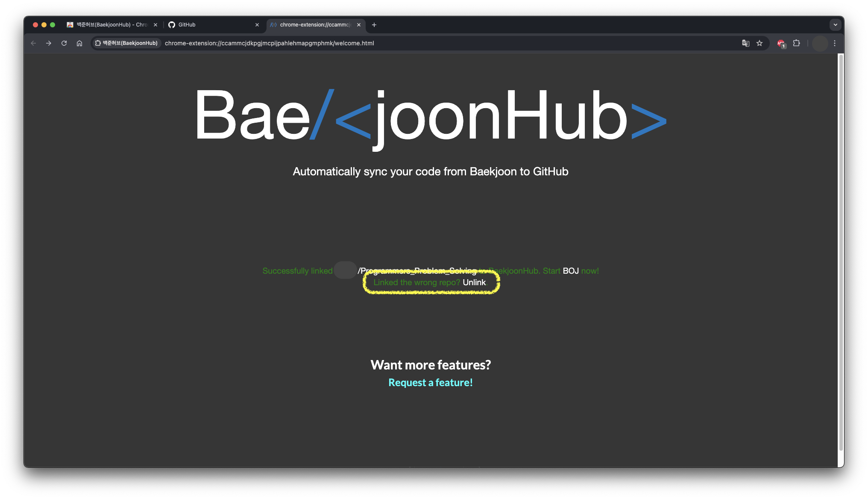Open the BOJ link
868x499 pixels.
point(571,271)
